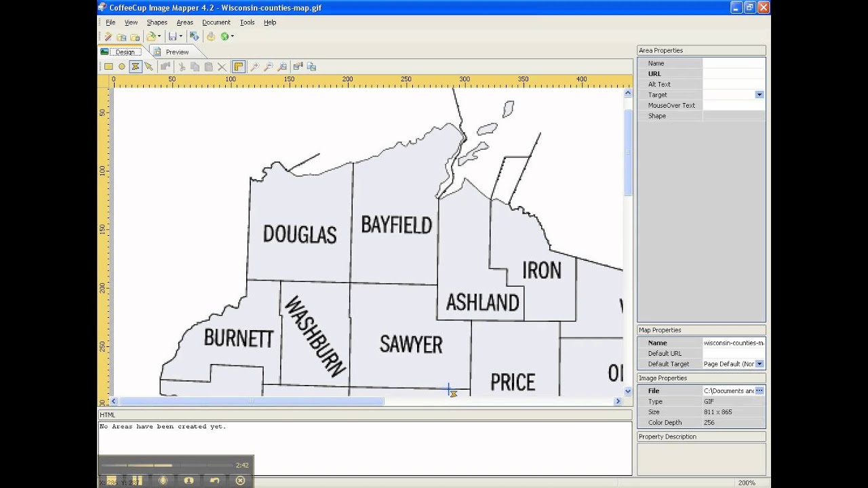Image resolution: width=868 pixels, height=488 pixels.
Task: Open the Document menu
Action: (x=216, y=22)
